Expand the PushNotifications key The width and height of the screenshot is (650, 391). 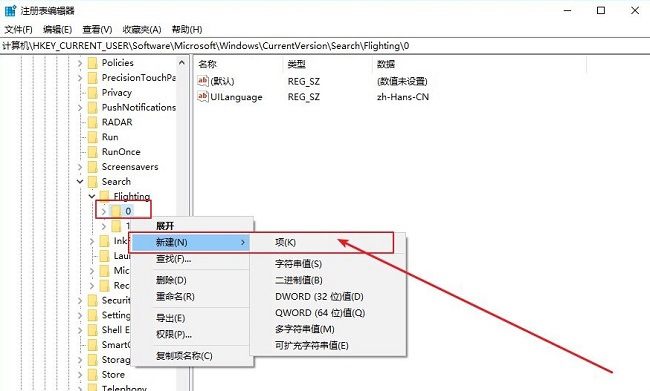point(80,108)
